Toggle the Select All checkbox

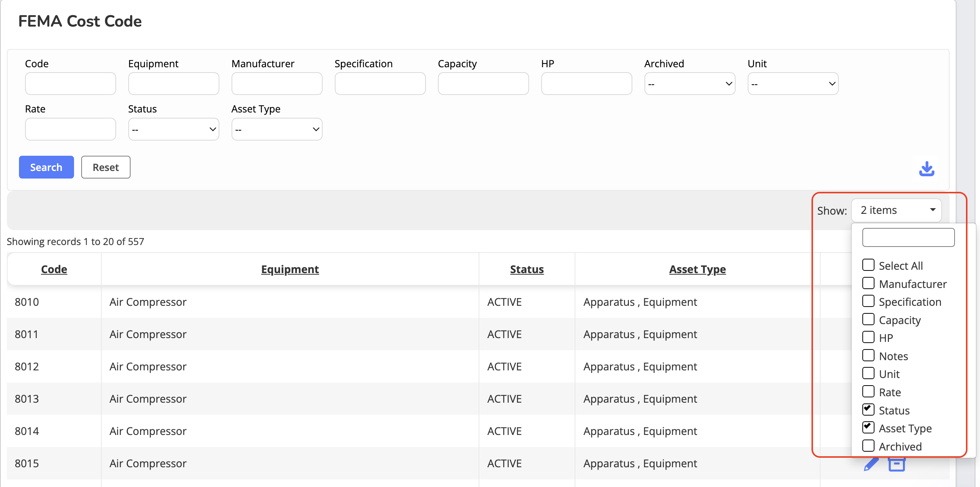point(868,265)
